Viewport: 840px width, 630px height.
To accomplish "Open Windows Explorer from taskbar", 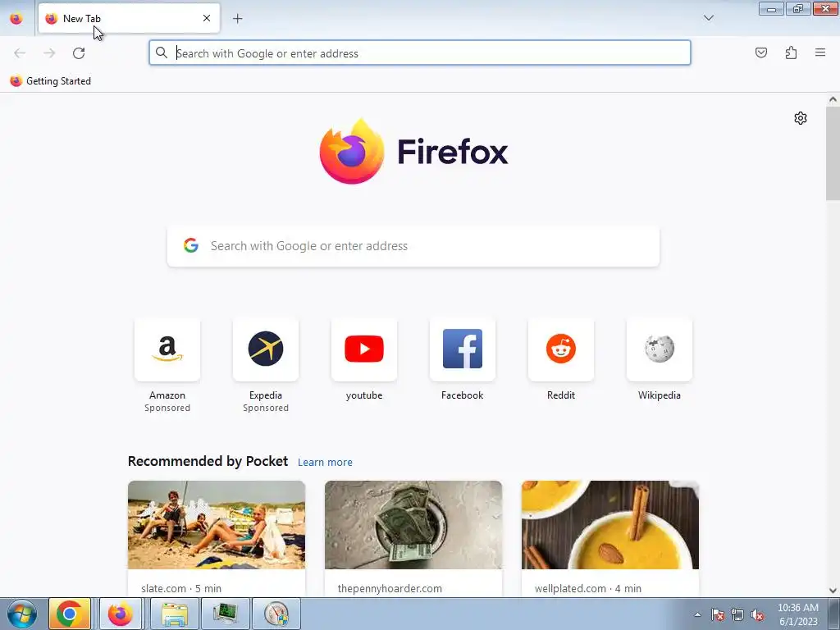I will point(175,614).
